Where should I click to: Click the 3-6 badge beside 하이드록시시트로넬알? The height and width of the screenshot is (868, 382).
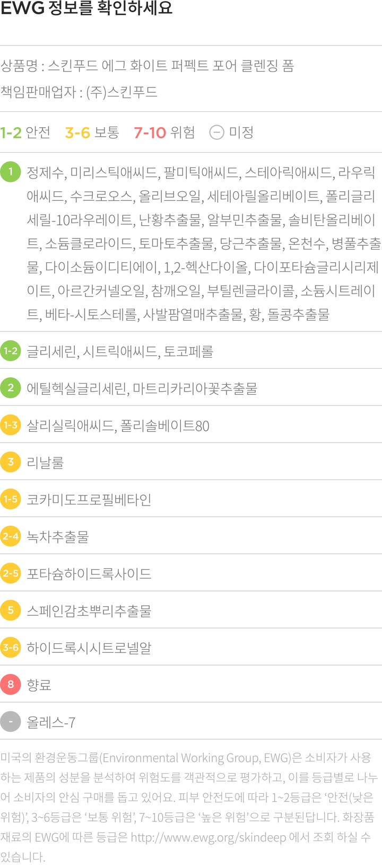point(11,648)
